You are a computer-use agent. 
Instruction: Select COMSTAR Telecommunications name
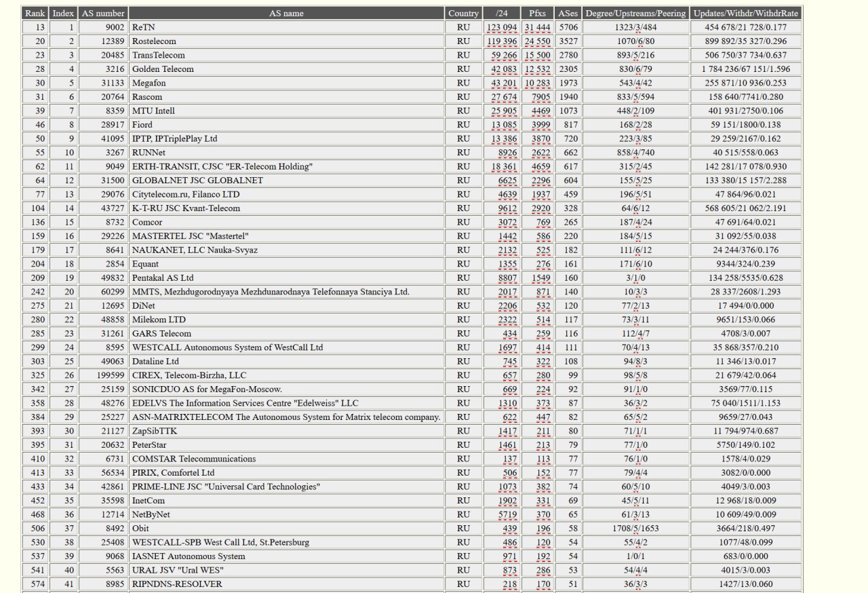pyautogui.click(x=286, y=458)
